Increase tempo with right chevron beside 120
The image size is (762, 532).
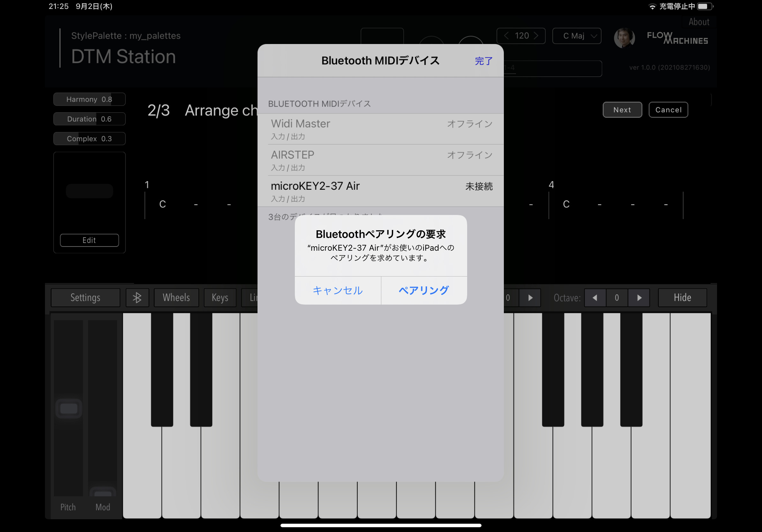click(x=536, y=36)
